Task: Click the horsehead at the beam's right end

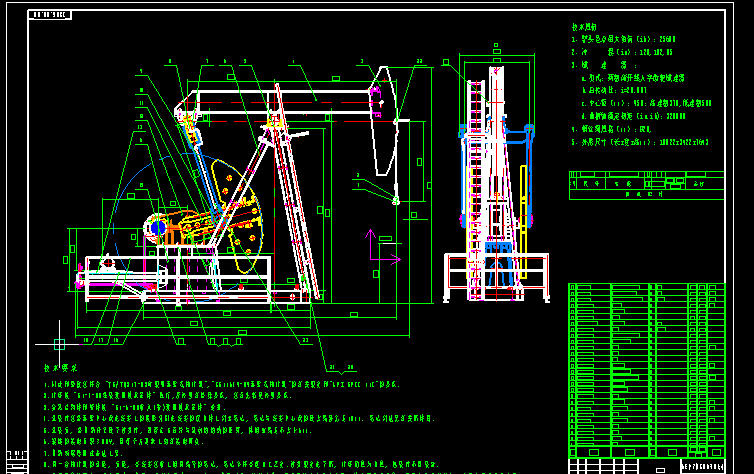Action: tap(381, 125)
